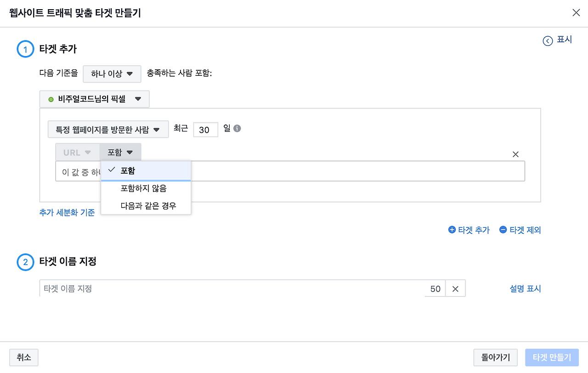Open the 비주얼코드님의 픽셀 dropdown

(94, 99)
